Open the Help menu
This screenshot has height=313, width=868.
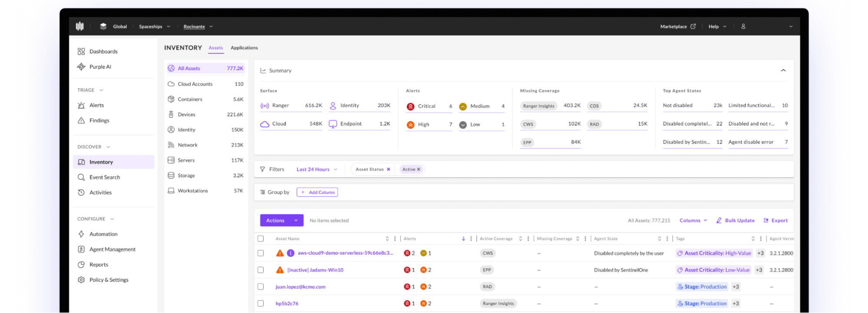[717, 26]
